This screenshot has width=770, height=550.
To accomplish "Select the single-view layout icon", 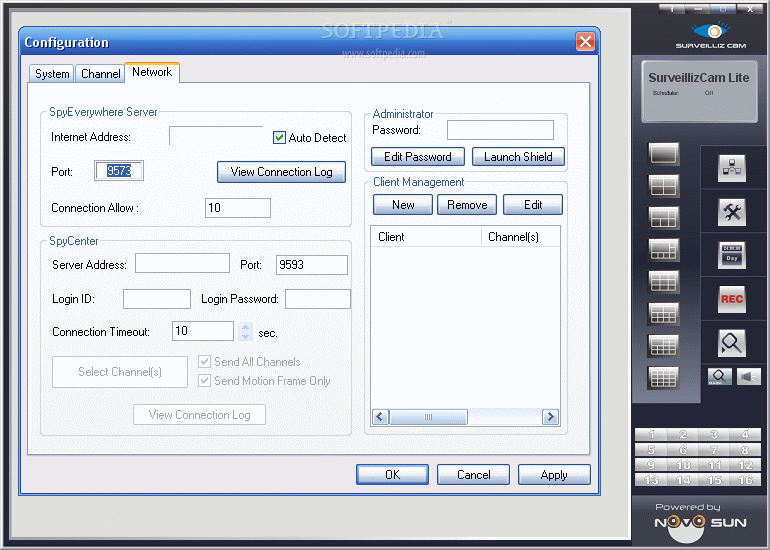I will click(x=663, y=154).
